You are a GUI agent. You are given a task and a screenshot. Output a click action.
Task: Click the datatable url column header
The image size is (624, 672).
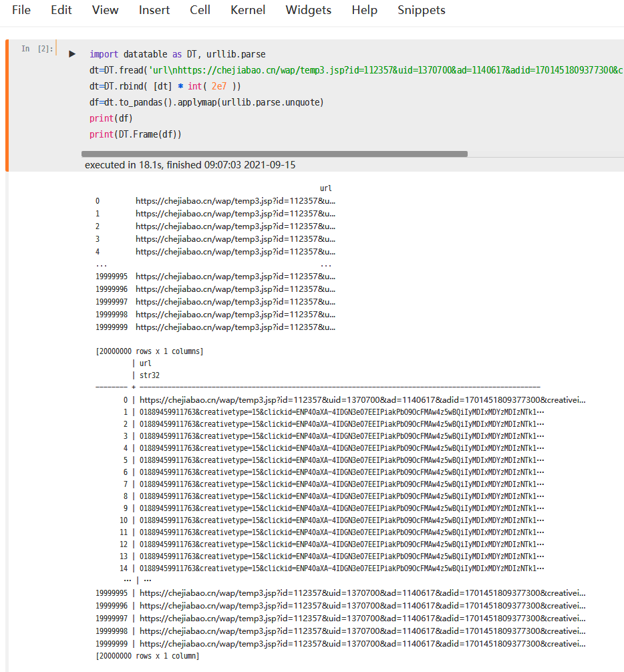tap(145, 363)
